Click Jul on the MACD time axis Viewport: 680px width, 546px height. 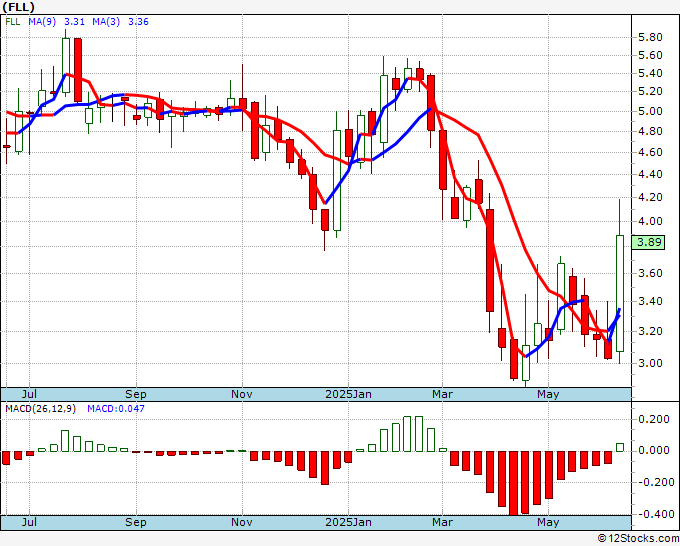[29, 522]
